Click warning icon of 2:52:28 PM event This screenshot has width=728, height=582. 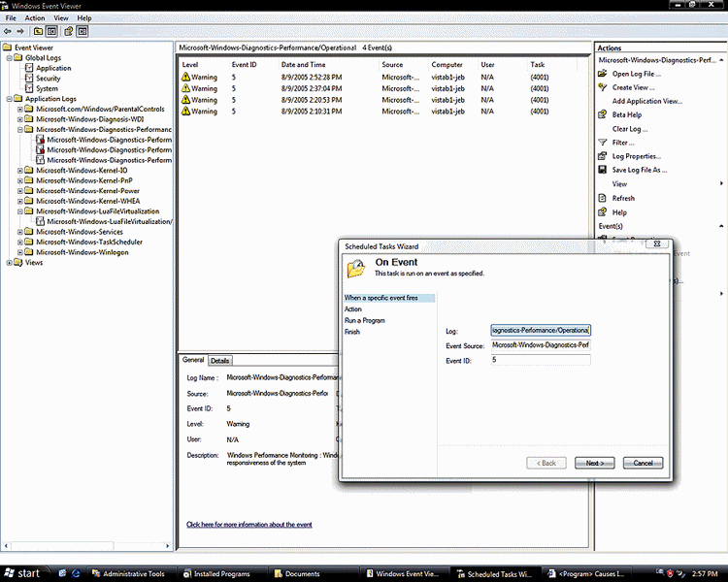(x=185, y=77)
